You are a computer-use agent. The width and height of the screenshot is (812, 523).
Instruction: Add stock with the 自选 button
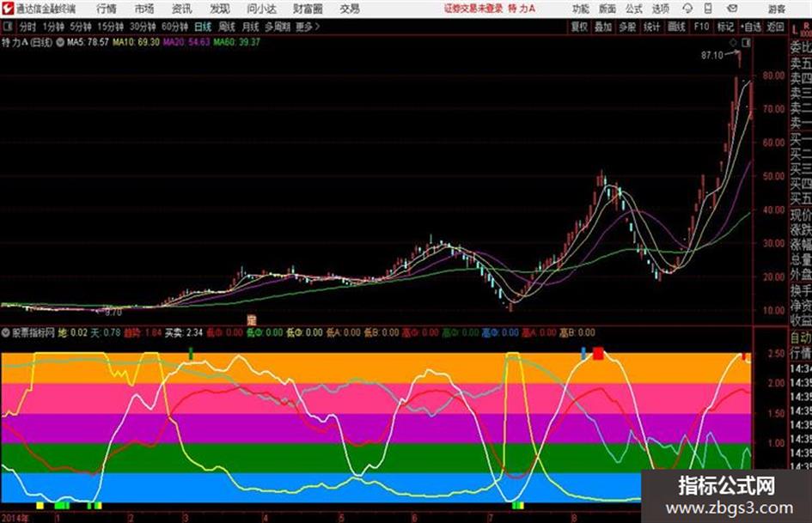pos(750,27)
